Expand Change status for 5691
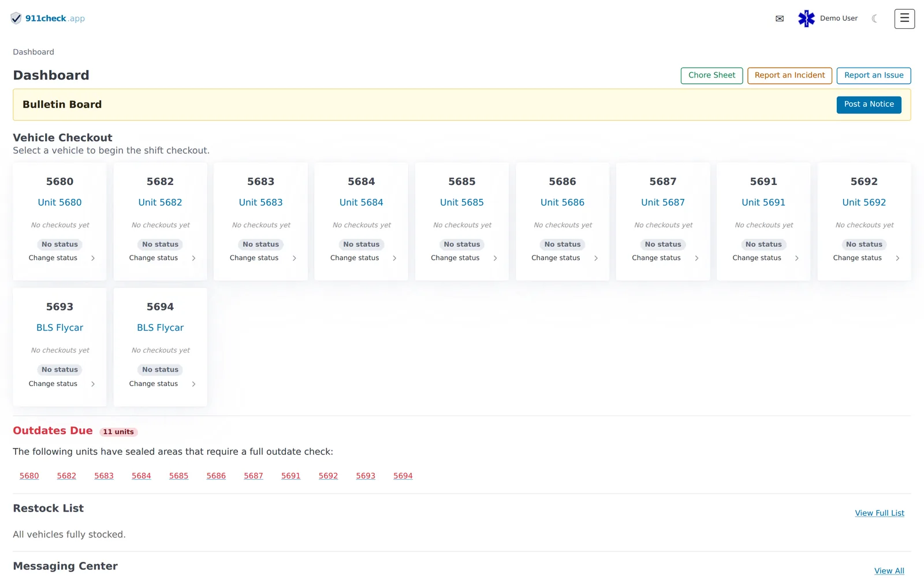Screen dimensions: 924x578 [x=766, y=258]
